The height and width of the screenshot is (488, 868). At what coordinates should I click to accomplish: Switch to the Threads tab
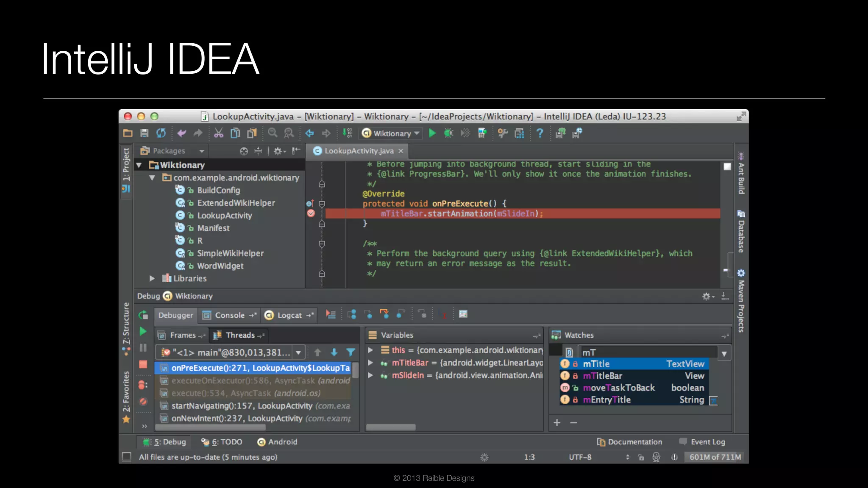[x=239, y=335]
